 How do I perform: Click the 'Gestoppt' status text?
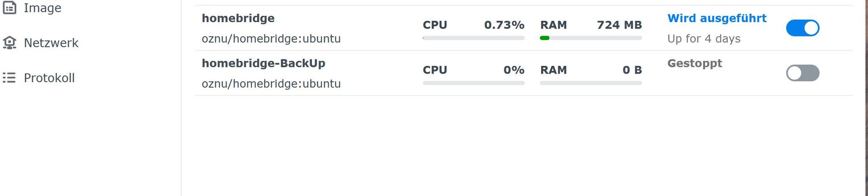[x=695, y=63]
